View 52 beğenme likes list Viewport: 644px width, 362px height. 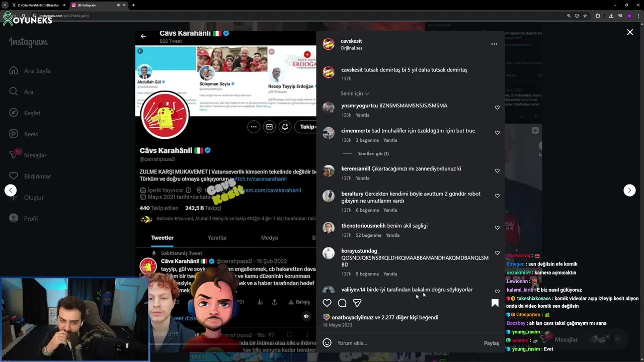pyautogui.click(x=368, y=235)
